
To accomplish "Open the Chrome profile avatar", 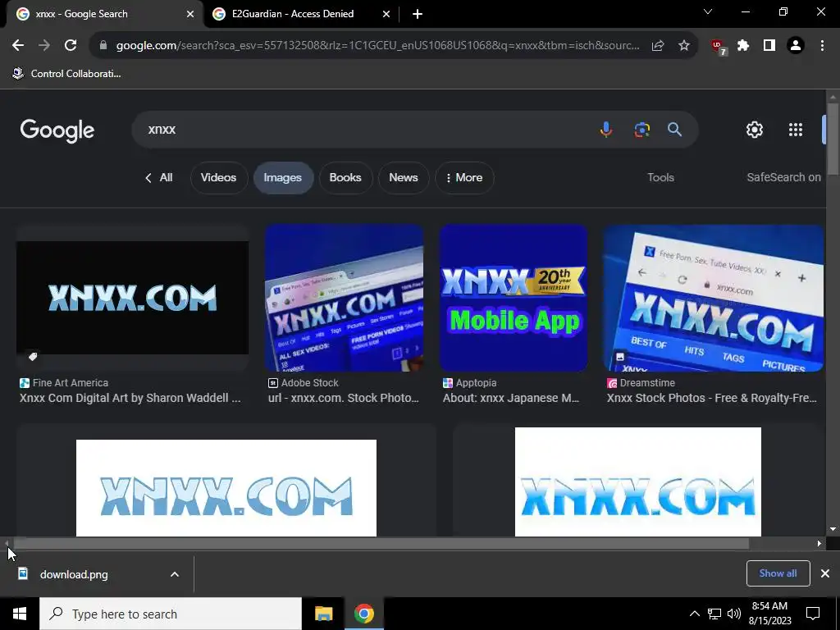I will pos(796,46).
